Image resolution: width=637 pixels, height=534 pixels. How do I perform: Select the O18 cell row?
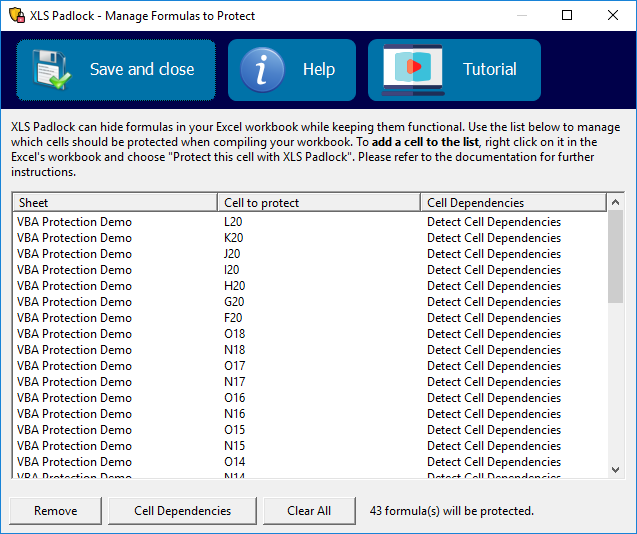pos(234,334)
